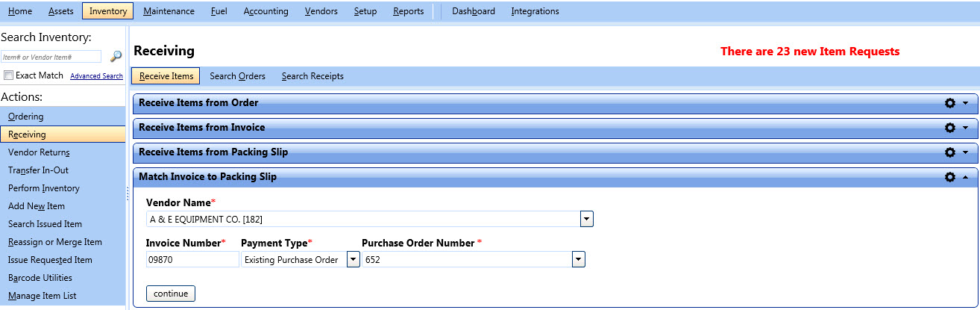Switch to the Search Receipts tab
Viewport: 980px width, 310px height.
(312, 76)
